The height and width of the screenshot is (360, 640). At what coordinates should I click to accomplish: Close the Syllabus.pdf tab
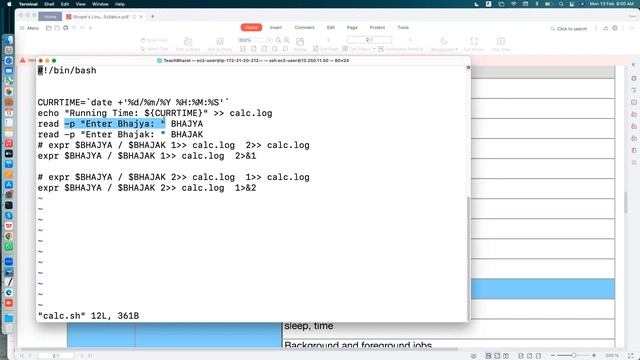coord(141,17)
